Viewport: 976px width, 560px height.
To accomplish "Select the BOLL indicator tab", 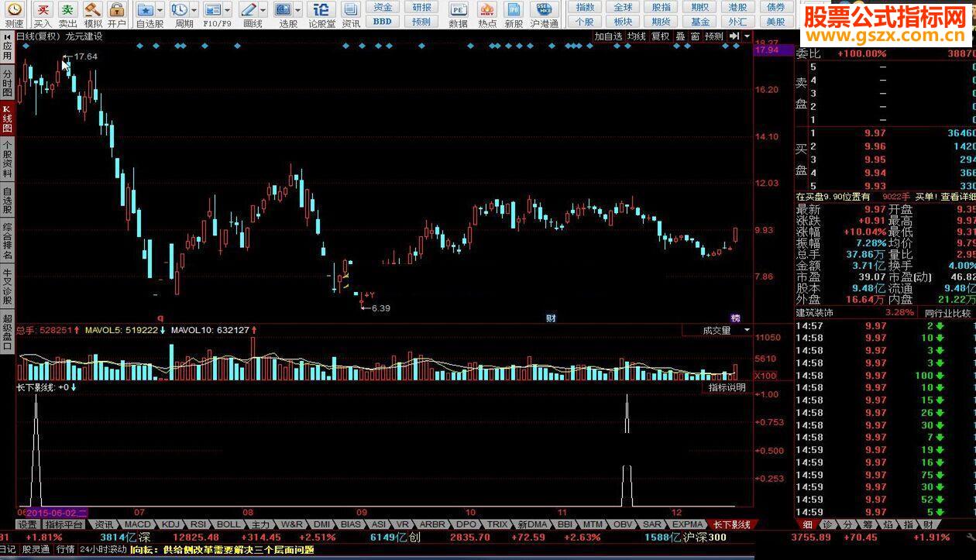I will point(229,524).
